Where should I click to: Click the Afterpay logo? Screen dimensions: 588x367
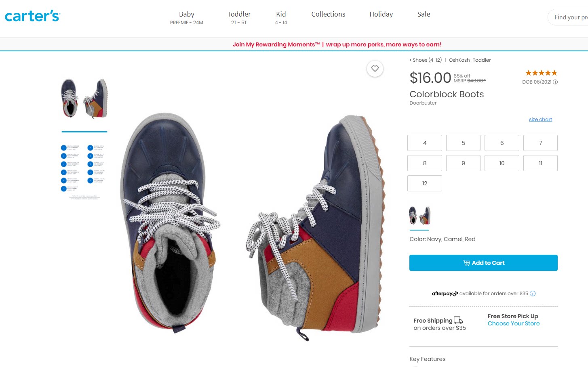tap(445, 294)
